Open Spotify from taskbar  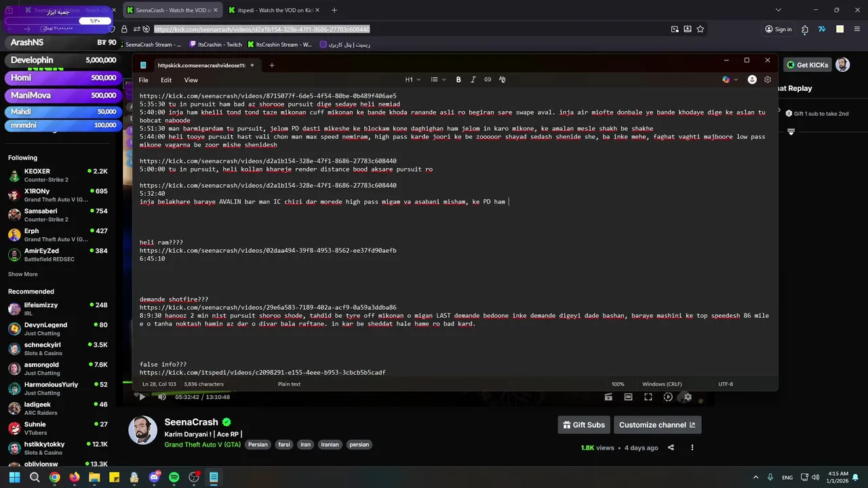[174, 477]
